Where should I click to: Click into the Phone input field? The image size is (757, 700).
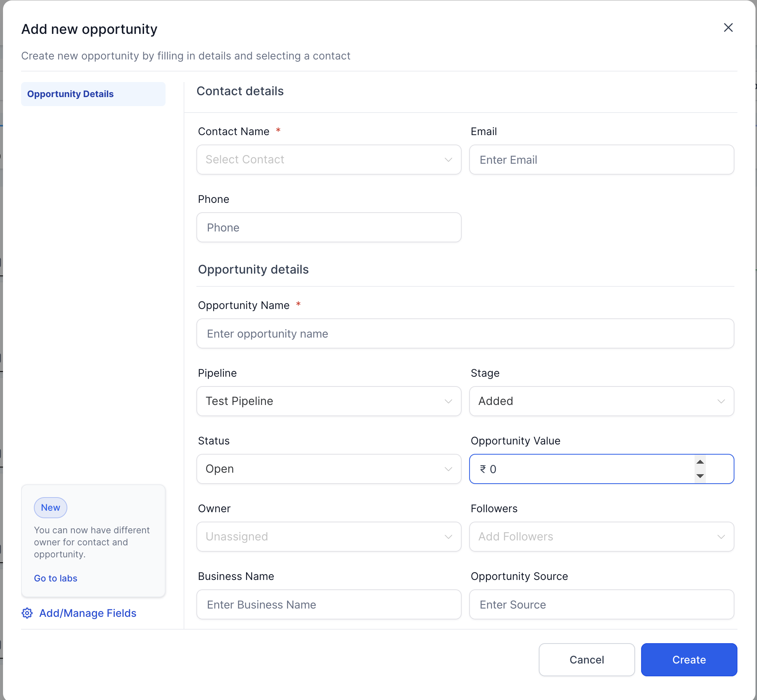click(328, 227)
